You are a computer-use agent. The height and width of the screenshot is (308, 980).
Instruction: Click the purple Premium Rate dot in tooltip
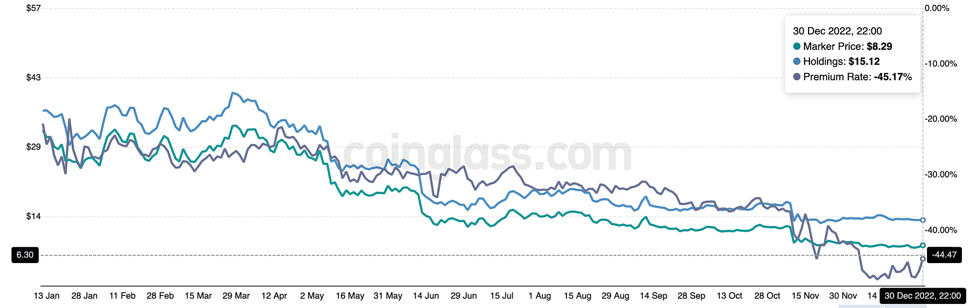point(797,77)
